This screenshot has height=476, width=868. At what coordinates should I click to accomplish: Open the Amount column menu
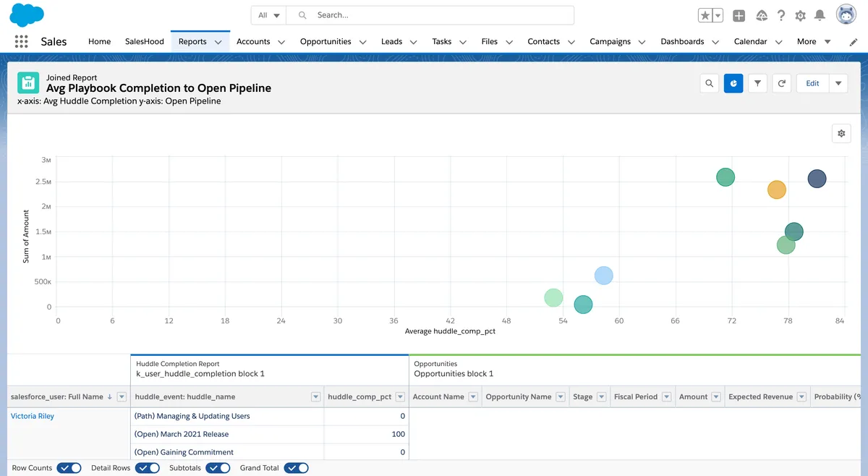click(x=716, y=396)
